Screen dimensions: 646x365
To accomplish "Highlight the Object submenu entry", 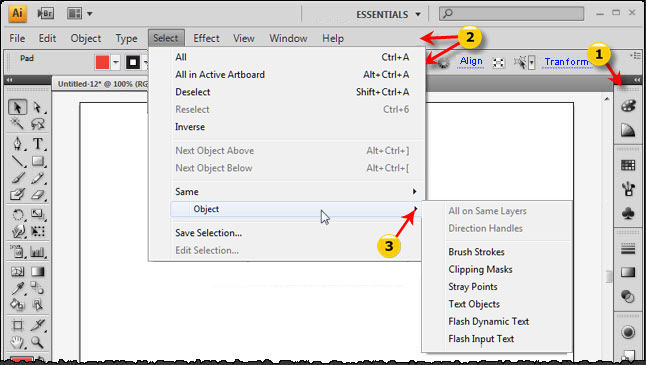I will click(x=296, y=209).
